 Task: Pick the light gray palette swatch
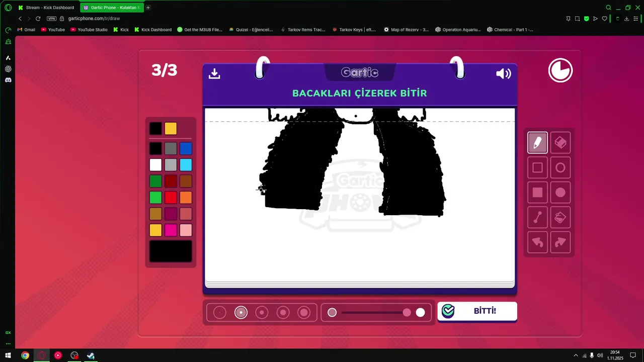tap(171, 165)
